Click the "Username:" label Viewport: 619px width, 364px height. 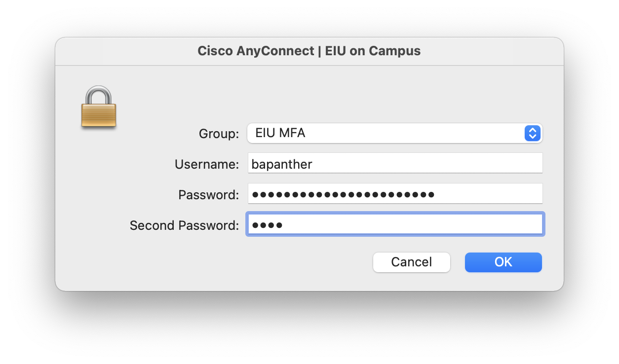(207, 164)
